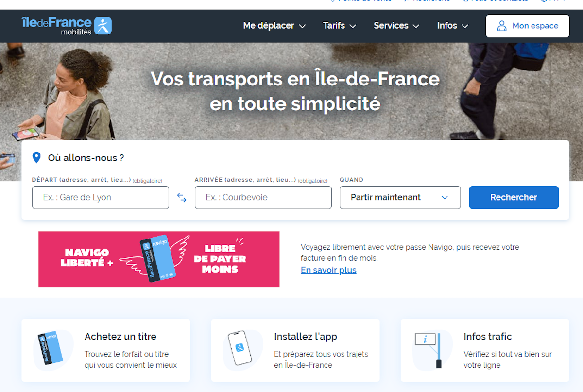Focus the Départ input field
This screenshot has height=392, width=583.
[101, 198]
